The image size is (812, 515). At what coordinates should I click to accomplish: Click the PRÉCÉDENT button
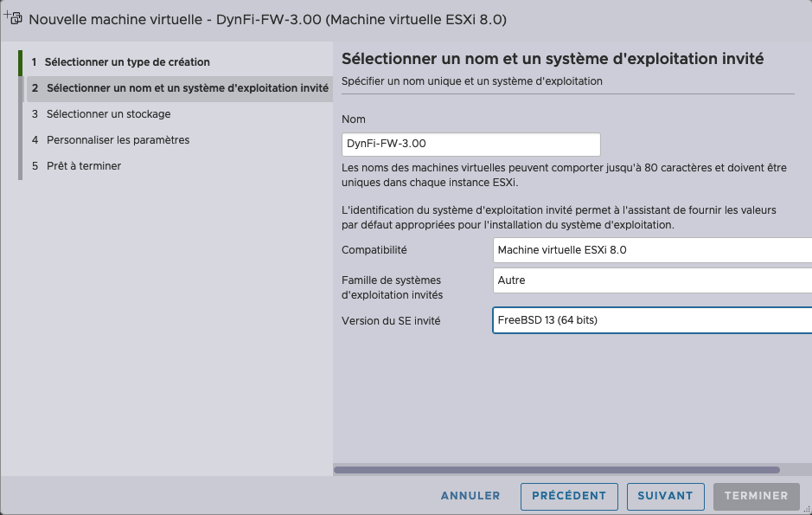click(569, 496)
